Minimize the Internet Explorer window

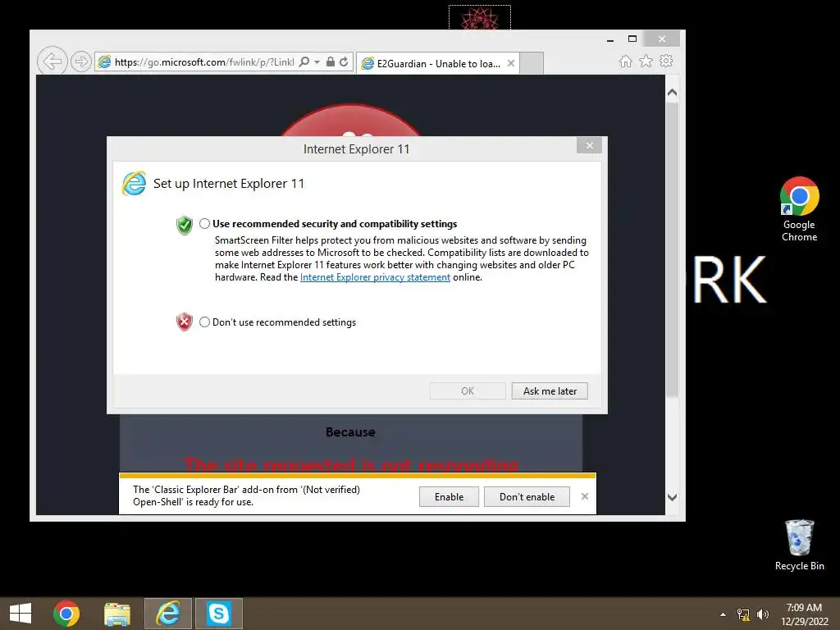(x=610, y=39)
